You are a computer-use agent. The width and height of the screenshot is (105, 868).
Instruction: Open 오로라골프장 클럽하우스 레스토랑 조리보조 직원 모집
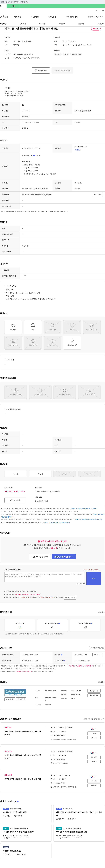[x=23, y=733]
